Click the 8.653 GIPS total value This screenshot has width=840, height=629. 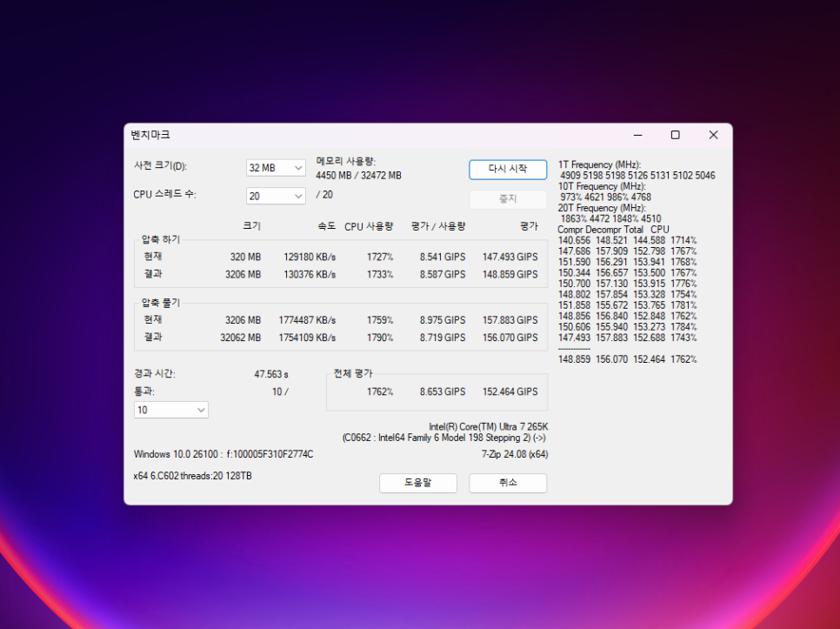tap(443, 391)
